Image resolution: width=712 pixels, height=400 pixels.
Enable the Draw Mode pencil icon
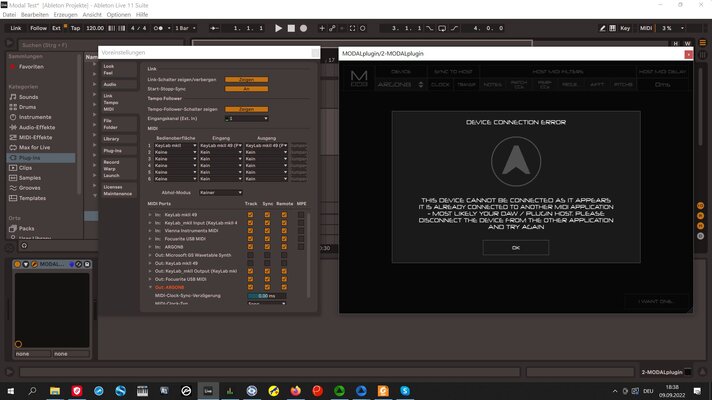tap(603, 28)
